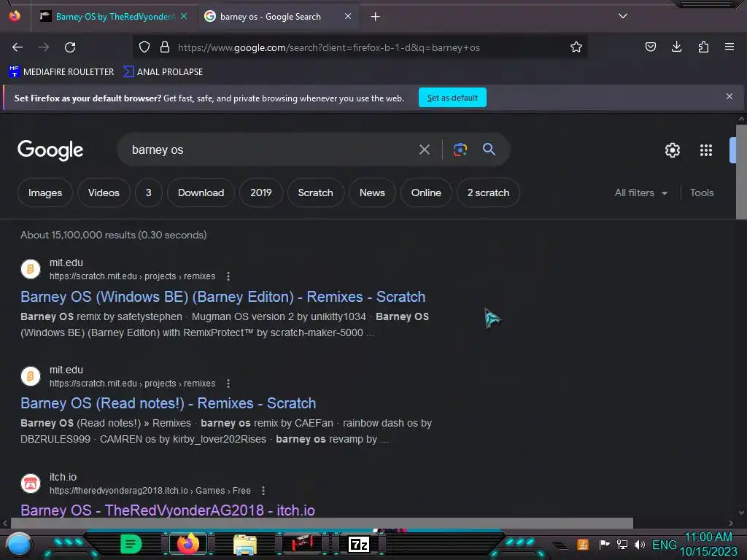The height and width of the screenshot is (560, 747).
Task: Click the horizontal page scrollbar
Action: click(322, 523)
